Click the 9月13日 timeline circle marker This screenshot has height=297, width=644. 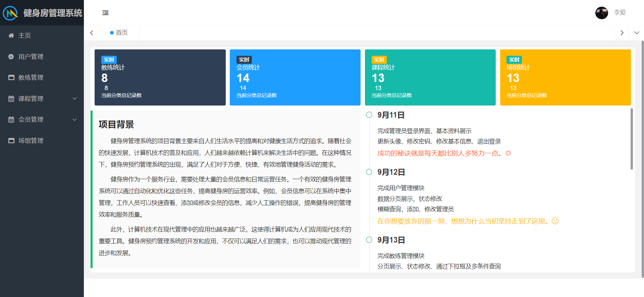click(369, 240)
